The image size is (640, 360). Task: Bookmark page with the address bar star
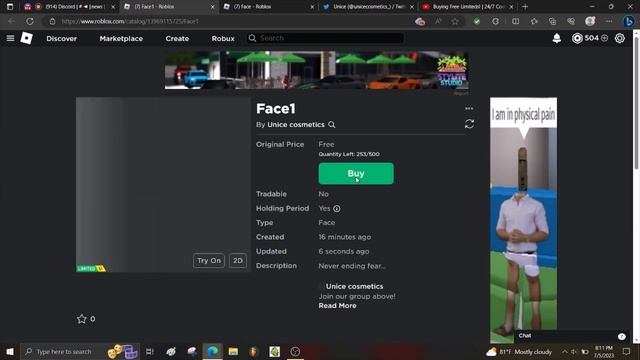[x=455, y=21]
